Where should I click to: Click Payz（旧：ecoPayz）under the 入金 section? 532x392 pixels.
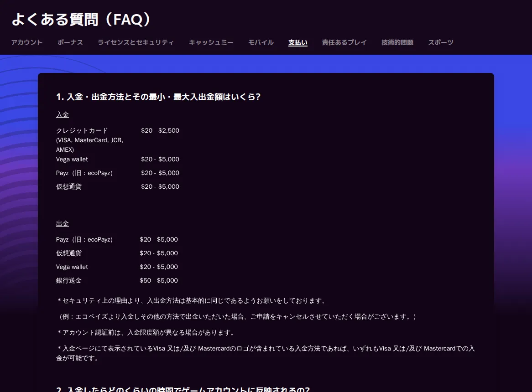(x=84, y=173)
